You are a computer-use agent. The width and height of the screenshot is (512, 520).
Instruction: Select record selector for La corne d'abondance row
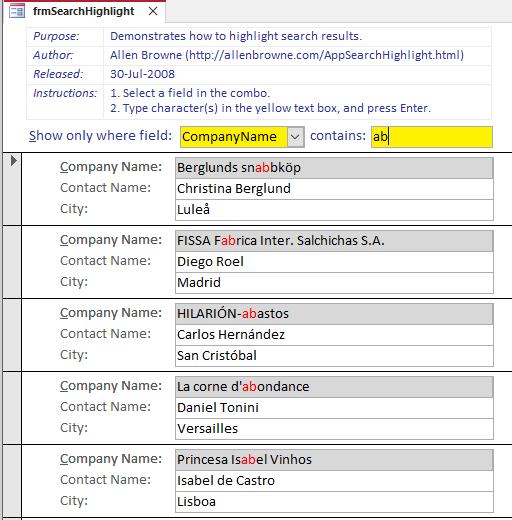[12, 408]
